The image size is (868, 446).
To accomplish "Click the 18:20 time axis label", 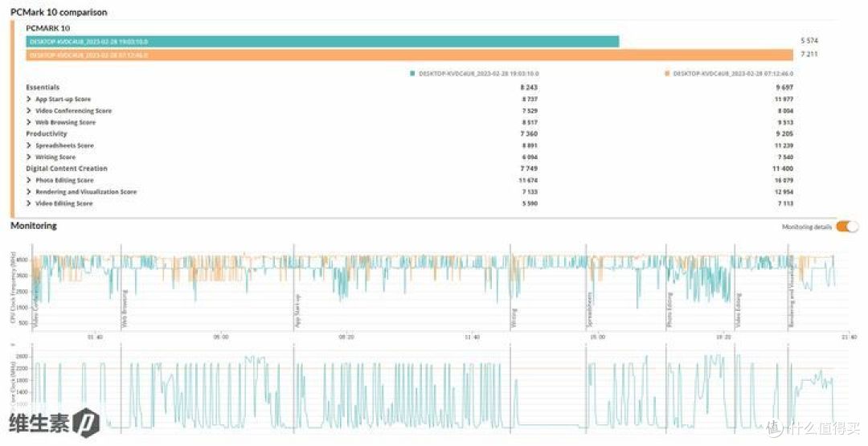I will pyautogui.click(x=723, y=337).
